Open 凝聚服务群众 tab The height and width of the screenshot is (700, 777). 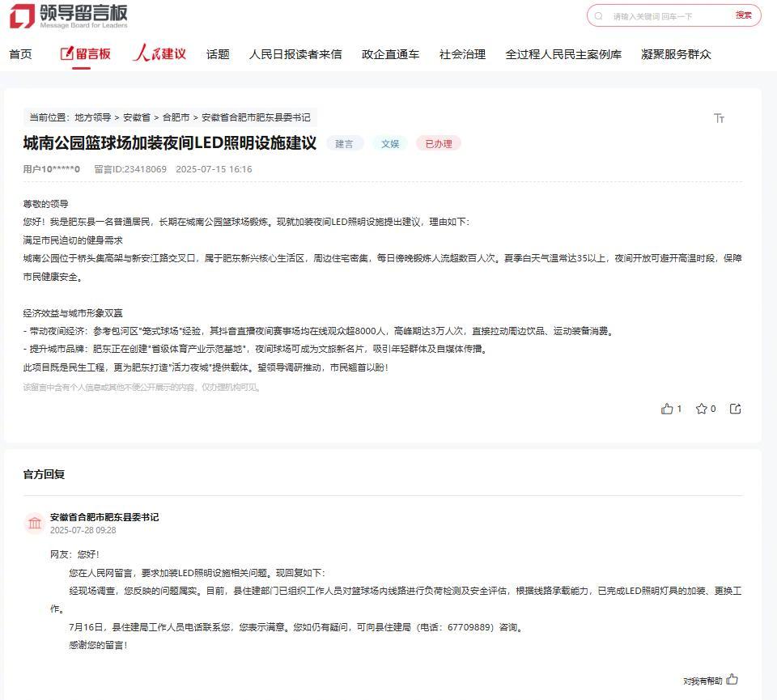coord(676,54)
